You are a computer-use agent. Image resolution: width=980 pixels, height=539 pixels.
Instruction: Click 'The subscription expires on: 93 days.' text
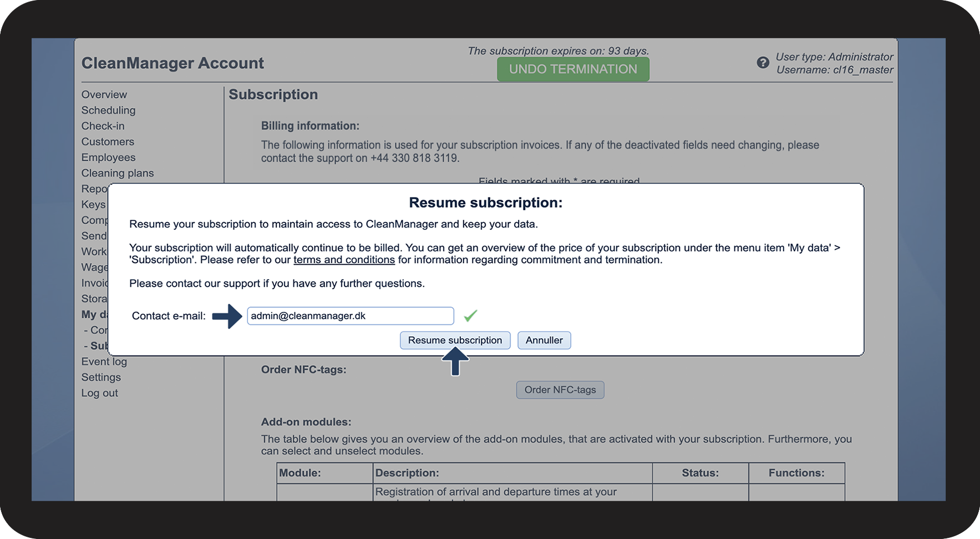[x=558, y=51]
